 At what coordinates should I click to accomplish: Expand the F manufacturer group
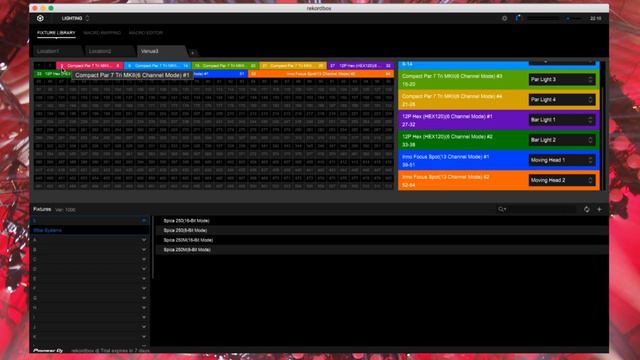tap(144, 288)
